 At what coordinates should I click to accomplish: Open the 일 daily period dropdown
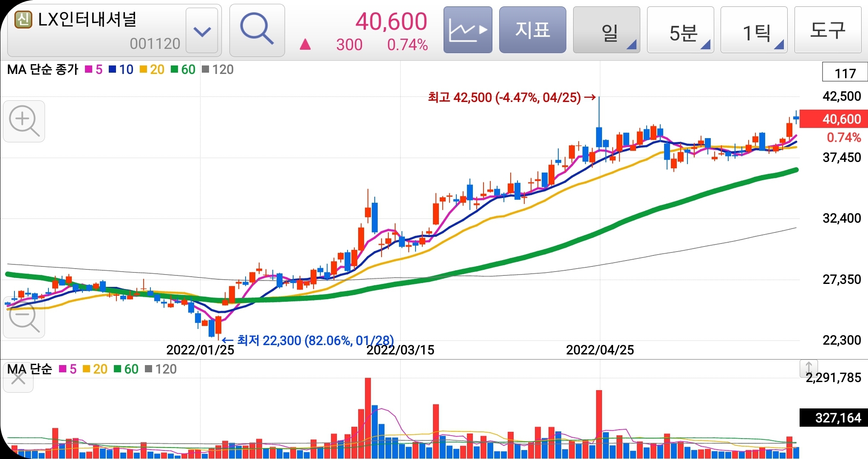[x=606, y=30]
